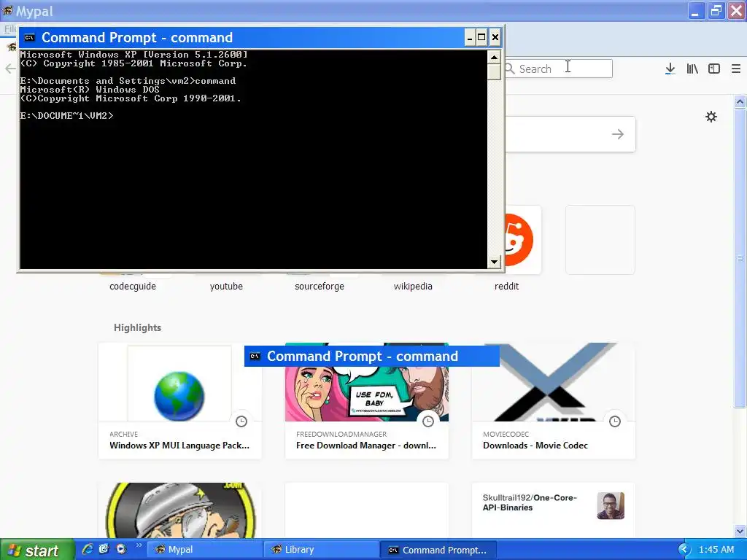This screenshot has height=560, width=747.
Task: Expand hidden system tray icons
Action: (684, 550)
